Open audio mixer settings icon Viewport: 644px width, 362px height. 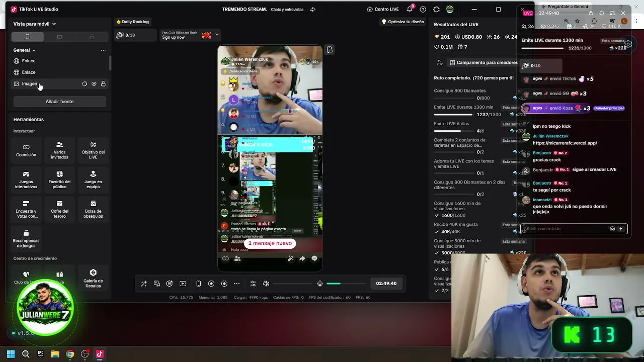pos(253,284)
